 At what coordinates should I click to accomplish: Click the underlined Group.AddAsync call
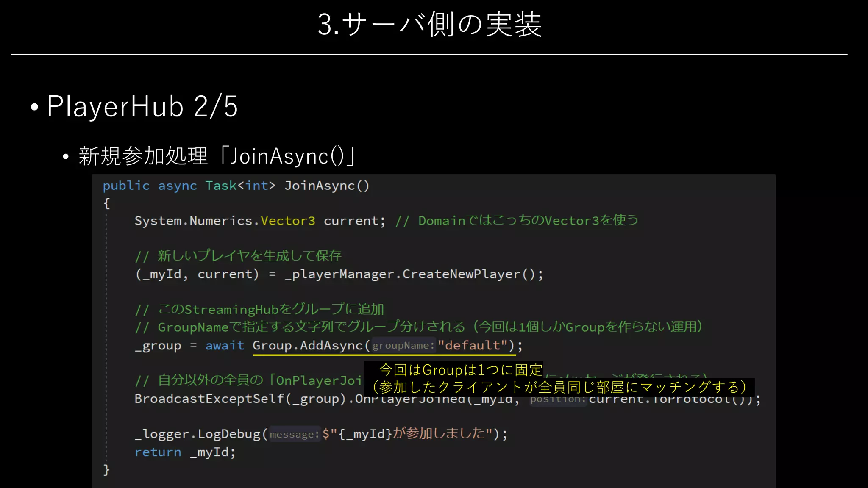click(384, 346)
